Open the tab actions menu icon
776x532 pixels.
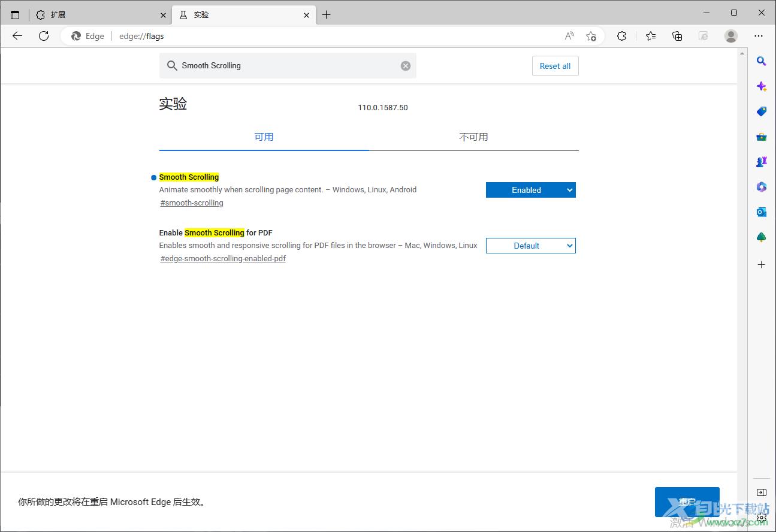(x=15, y=15)
